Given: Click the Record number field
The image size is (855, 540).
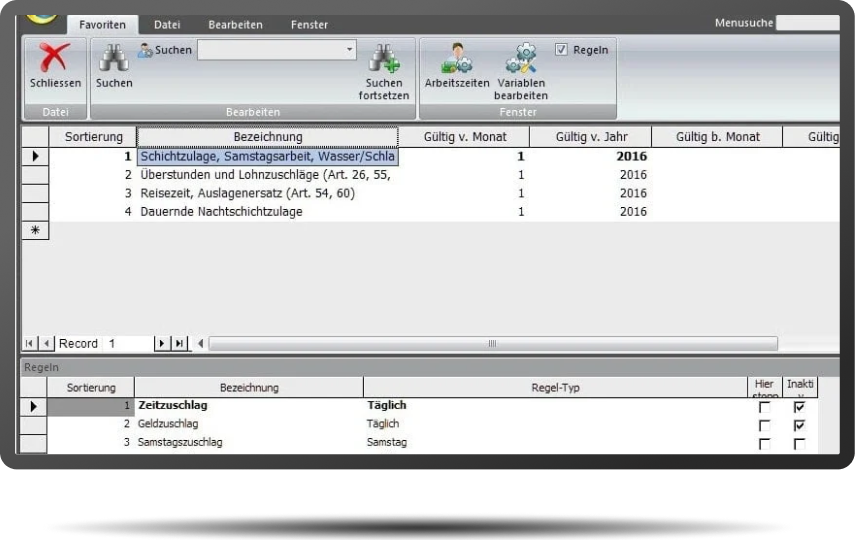Looking at the screenshot, I should 130,344.
